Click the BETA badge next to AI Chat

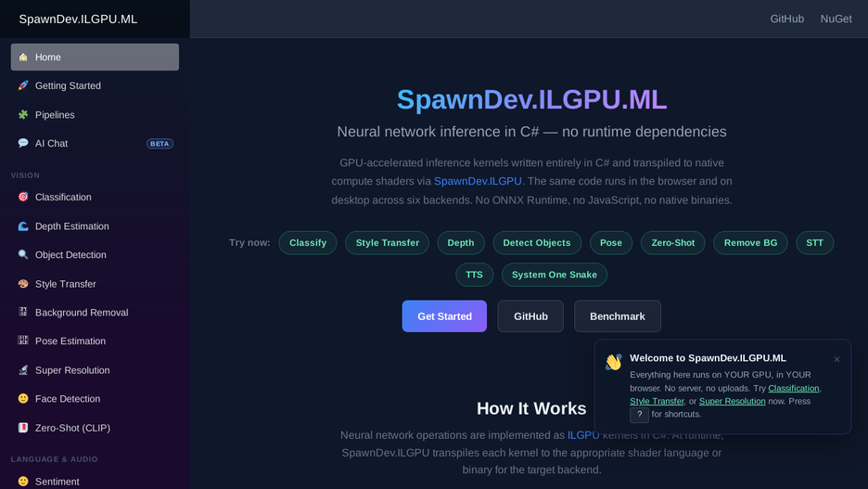(x=160, y=144)
